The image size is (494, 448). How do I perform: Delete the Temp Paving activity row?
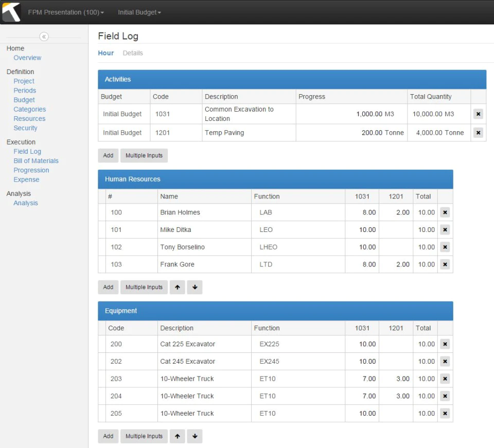(478, 133)
